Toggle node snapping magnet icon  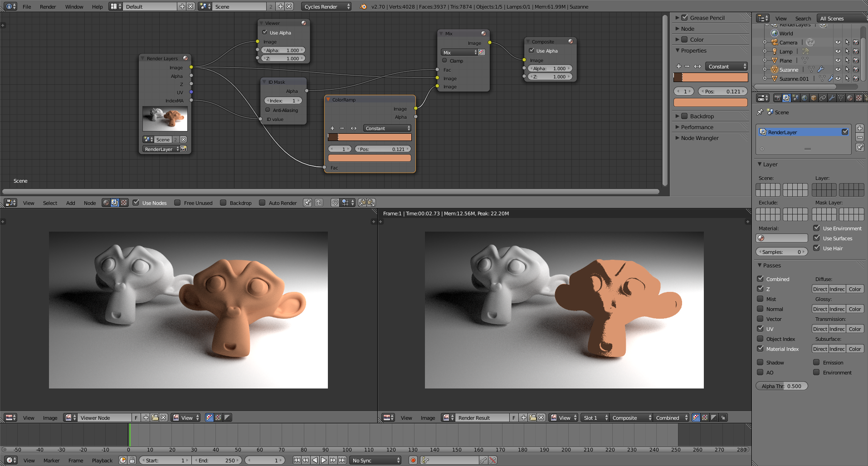[335, 203]
